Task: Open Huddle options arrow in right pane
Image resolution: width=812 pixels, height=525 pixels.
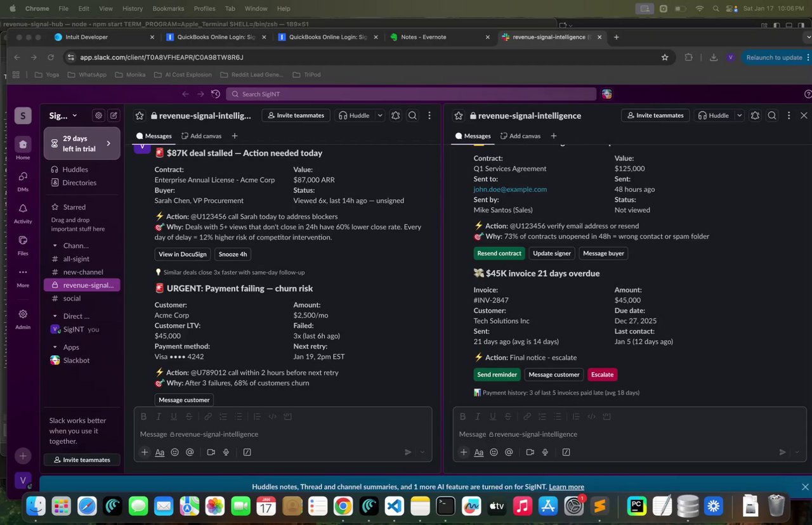Action: 740,115
